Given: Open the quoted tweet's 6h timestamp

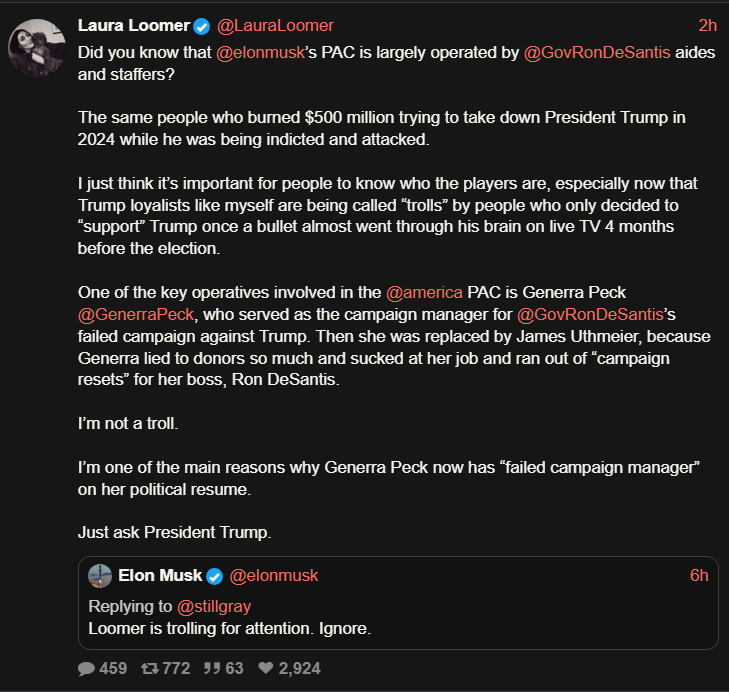Looking at the screenshot, I should [699, 576].
